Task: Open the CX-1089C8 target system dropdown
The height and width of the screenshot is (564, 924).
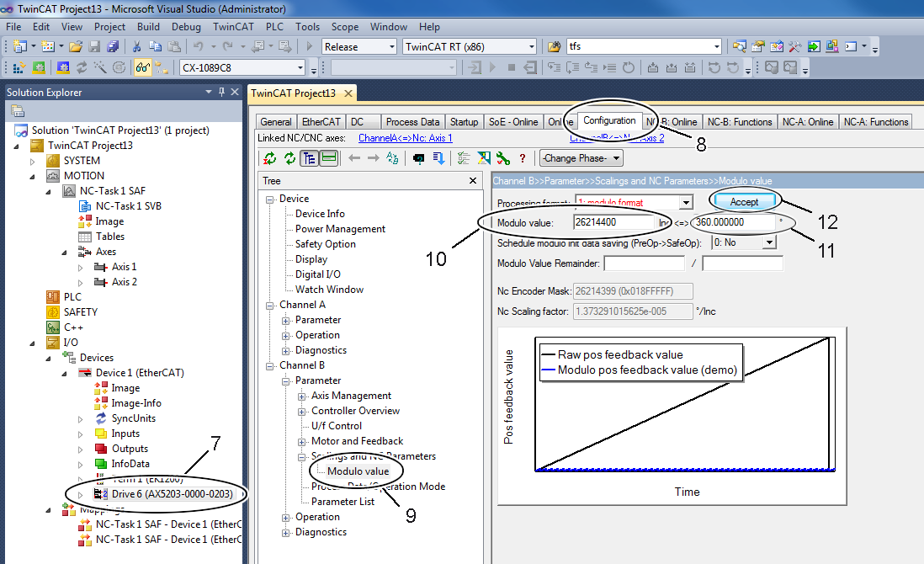Action: (300, 68)
